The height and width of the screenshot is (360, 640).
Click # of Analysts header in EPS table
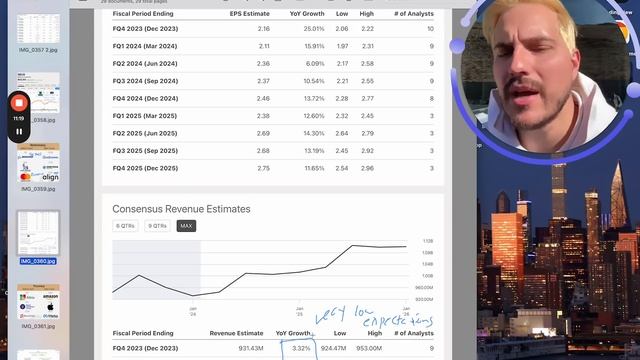414,14
